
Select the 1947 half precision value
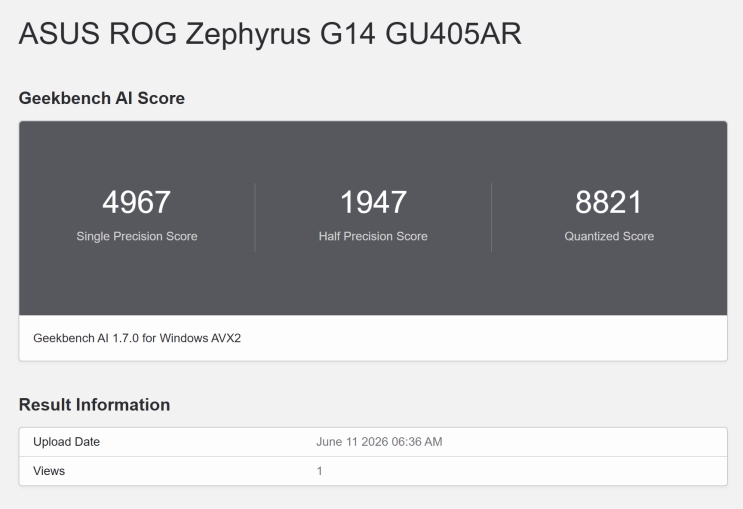[373, 202]
